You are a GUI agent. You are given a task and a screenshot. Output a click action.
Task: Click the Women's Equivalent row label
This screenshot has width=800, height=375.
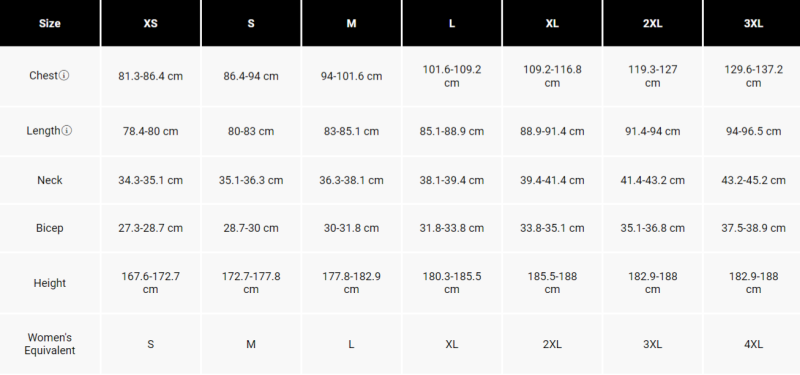[x=50, y=344]
